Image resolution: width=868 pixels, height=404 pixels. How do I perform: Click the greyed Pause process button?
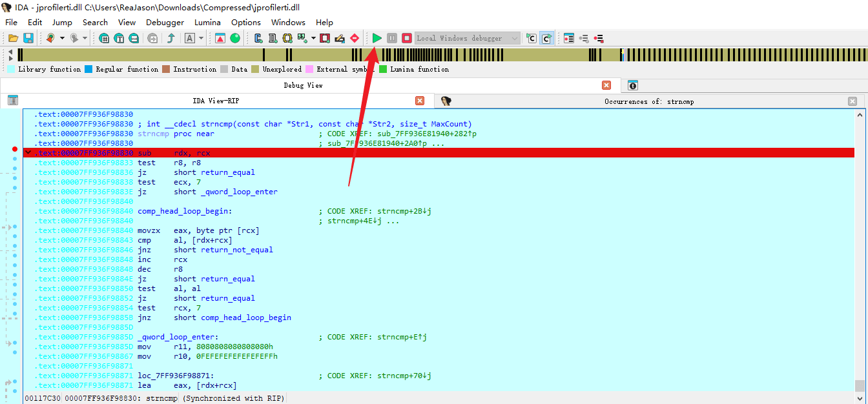click(392, 38)
